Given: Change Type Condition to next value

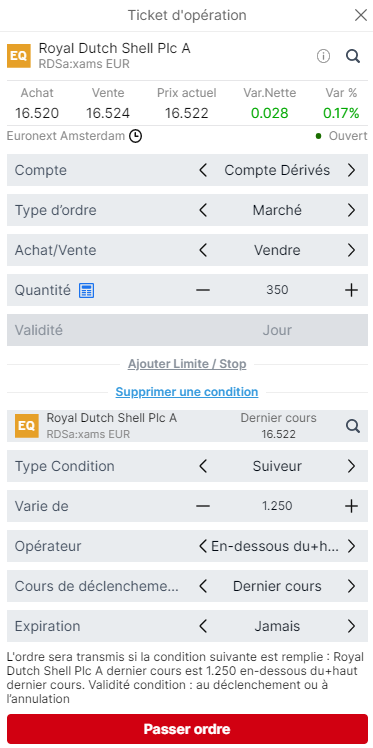Looking at the screenshot, I should 351,466.
